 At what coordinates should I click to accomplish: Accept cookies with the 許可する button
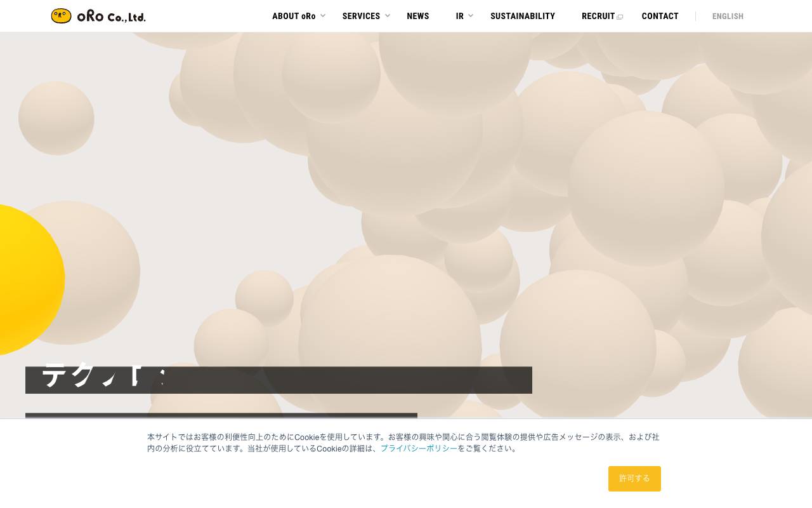634,479
